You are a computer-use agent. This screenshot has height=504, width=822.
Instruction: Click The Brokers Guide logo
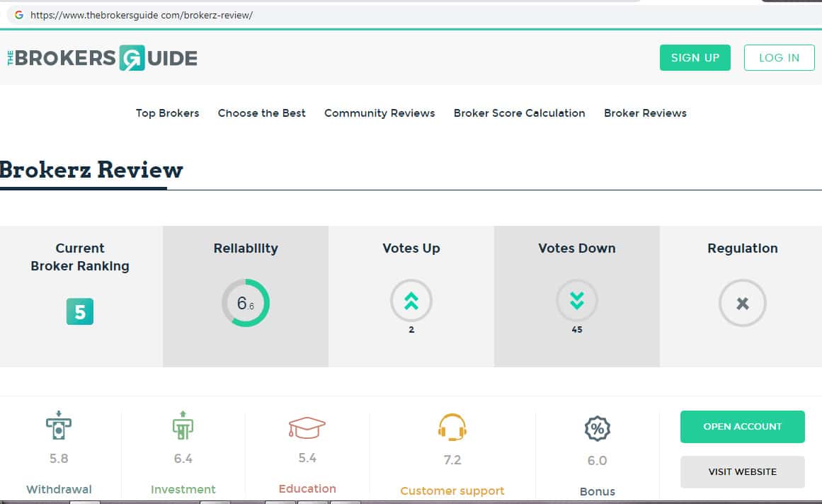pyautogui.click(x=103, y=58)
